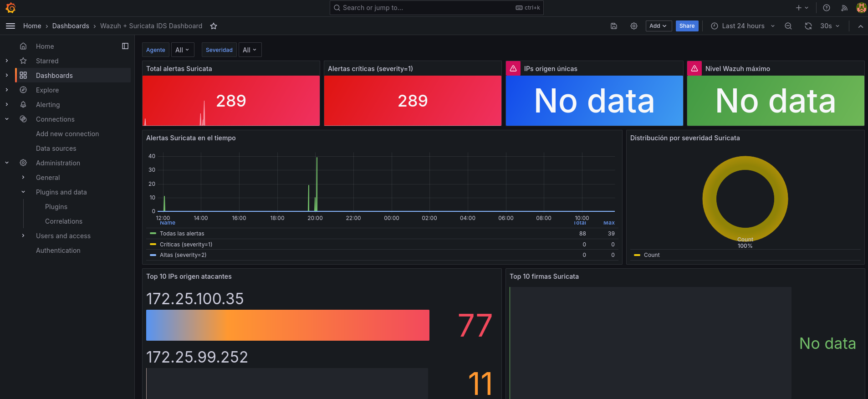Click the clock icon of the time picker
This screenshot has height=399, width=868.
pos(715,26)
